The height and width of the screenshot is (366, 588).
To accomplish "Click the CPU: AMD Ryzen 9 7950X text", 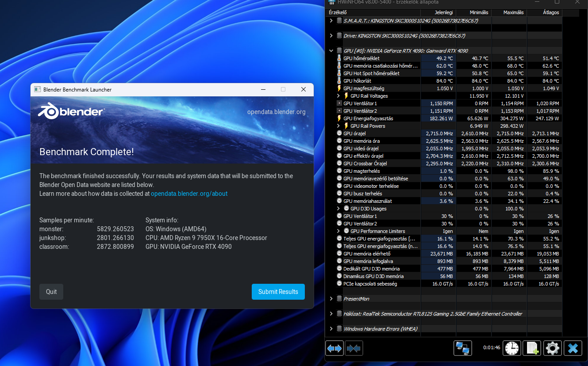I will tap(207, 238).
